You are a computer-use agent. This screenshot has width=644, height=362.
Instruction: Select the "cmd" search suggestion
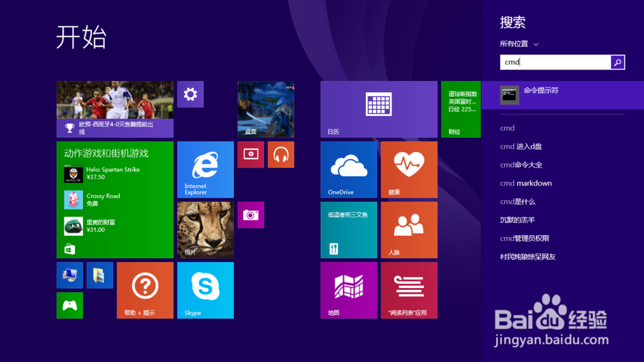[x=507, y=128]
